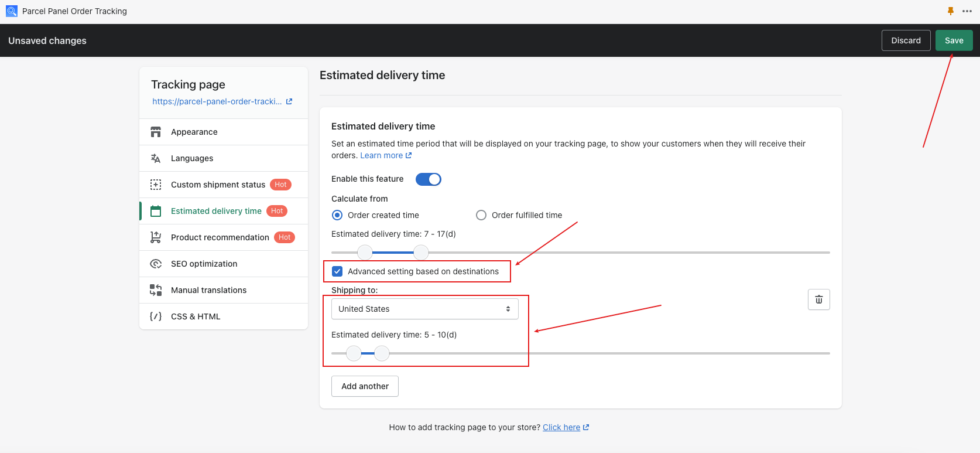The height and width of the screenshot is (453, 980).
Task: Click the pin app icon
Action: [x=951, y=11]
